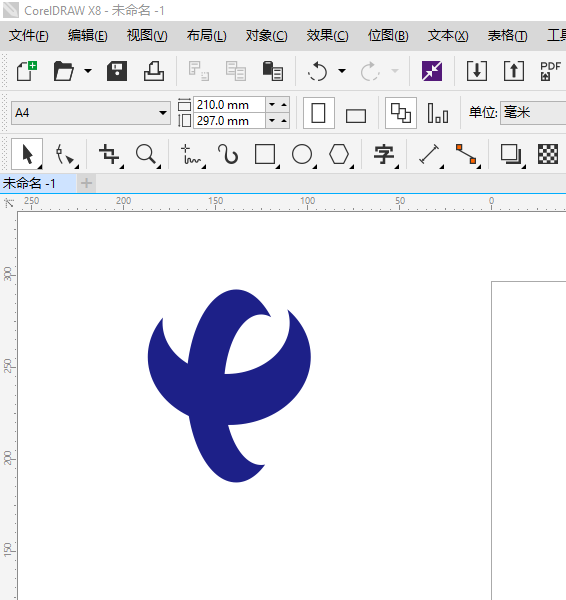Select the Shape edit tool

pos(65,155)
